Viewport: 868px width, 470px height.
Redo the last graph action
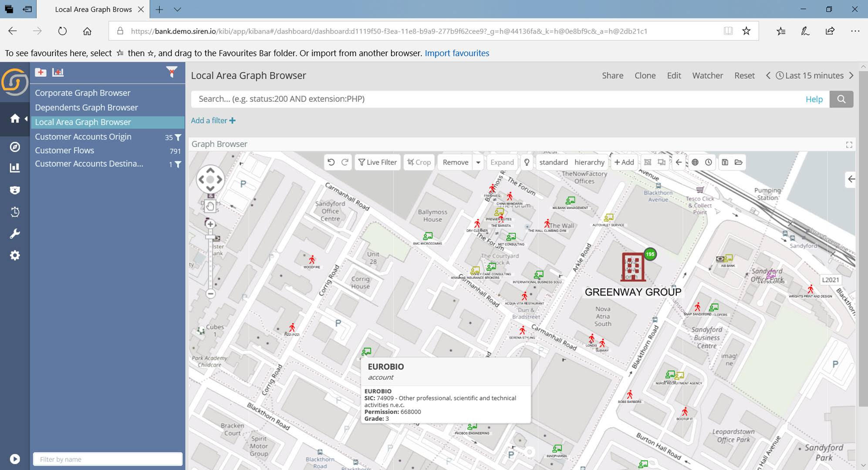click(x=344, y=162)
